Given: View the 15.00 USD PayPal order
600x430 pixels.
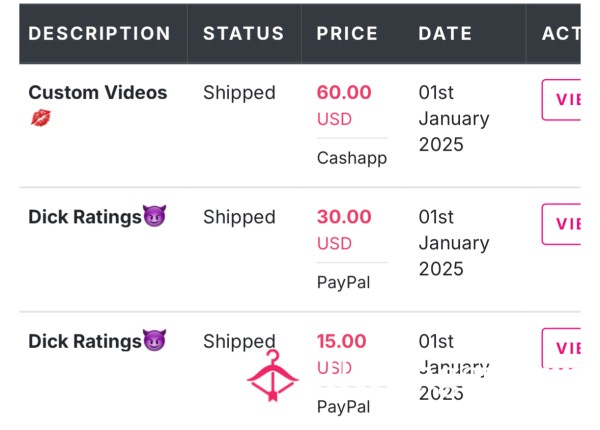Looking at the screenshot, I should point(561,348).
